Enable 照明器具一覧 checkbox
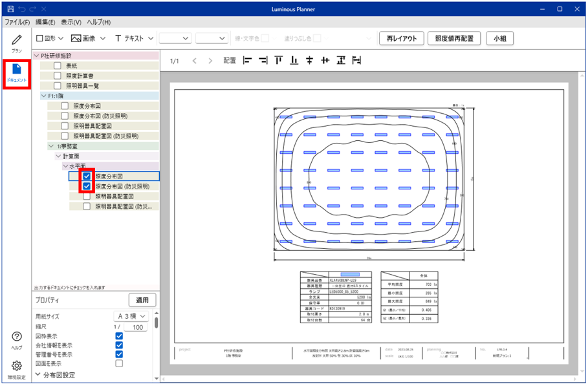Viewport: 588px width, 384px height. 58,85
